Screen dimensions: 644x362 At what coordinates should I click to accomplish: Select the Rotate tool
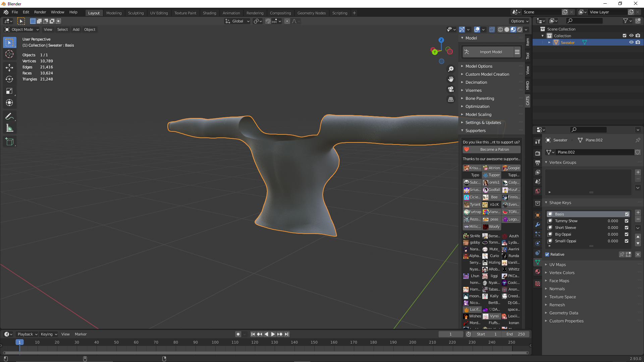pyautogui.click(x=9, y=79)
